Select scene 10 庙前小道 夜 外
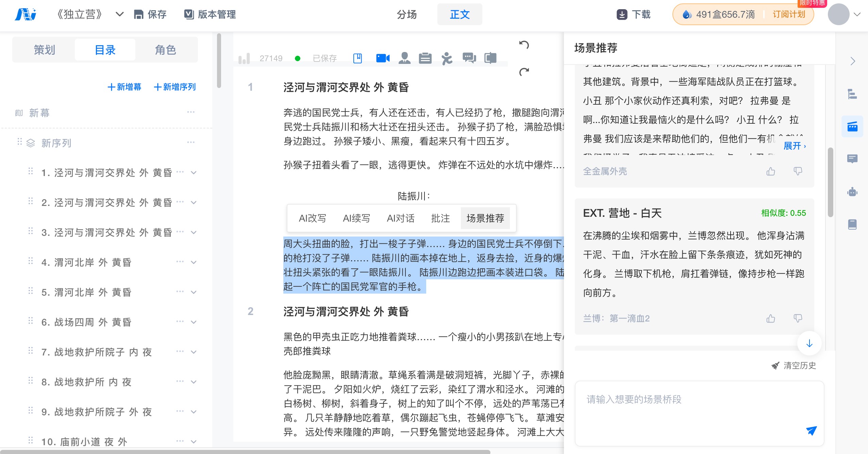The height and width of the screenshot is (454, 868). coord(84,441)
